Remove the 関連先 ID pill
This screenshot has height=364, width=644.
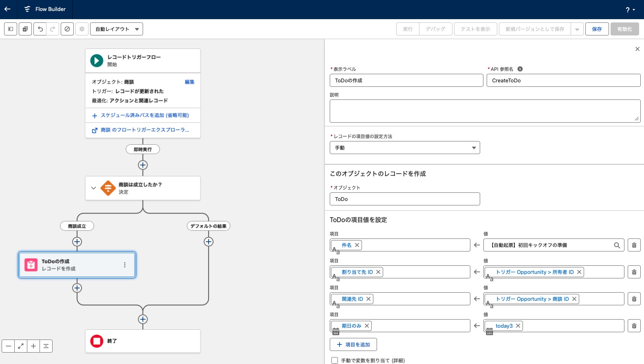tap(368, 299)
